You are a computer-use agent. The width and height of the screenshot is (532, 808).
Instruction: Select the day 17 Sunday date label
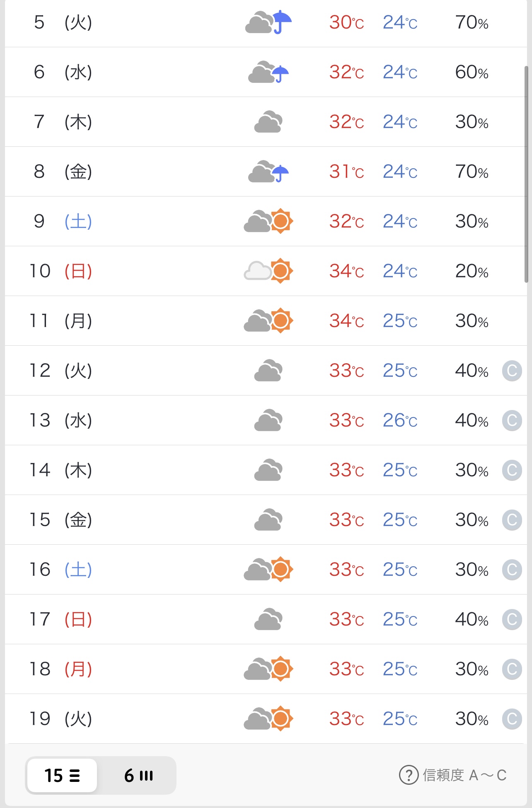pos(60,619)
